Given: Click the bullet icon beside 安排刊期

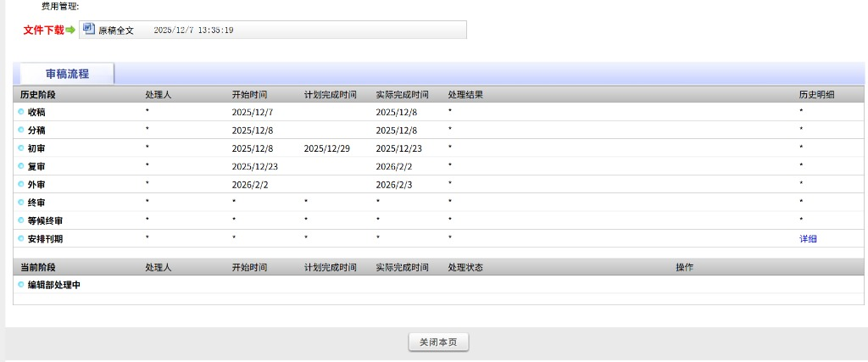Looking at the screenshot, I should click(21, 238).
